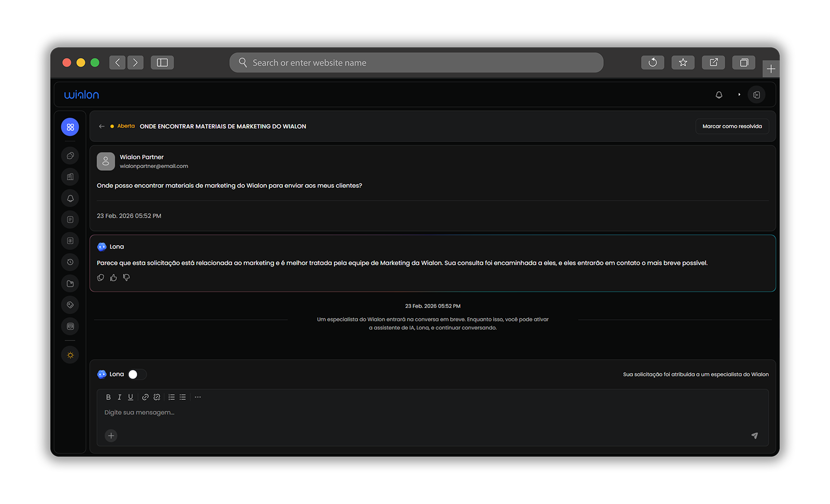
Task: Send message with paper plane icon
Action: (754, 436)
